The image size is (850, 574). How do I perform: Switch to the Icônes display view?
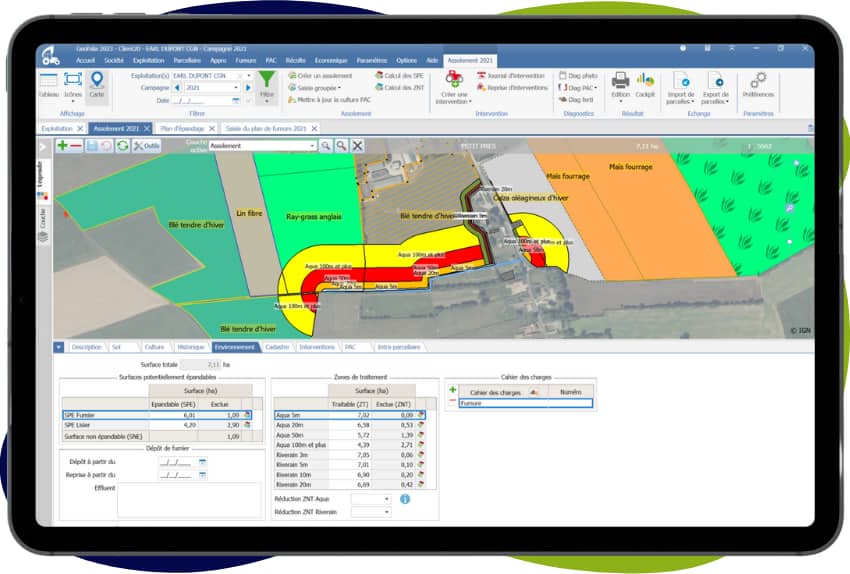[73, 85]
